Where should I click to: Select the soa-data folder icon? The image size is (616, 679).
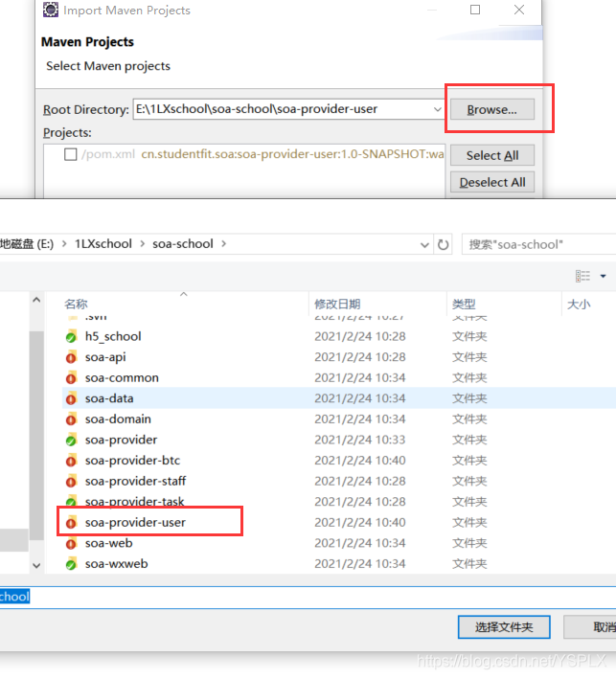tap(71, 398)
